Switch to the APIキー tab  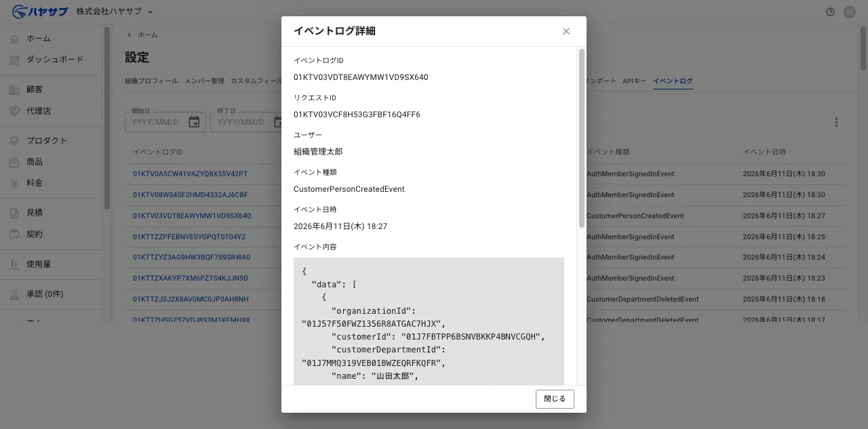pyautogui.click(x=635, y=81)
